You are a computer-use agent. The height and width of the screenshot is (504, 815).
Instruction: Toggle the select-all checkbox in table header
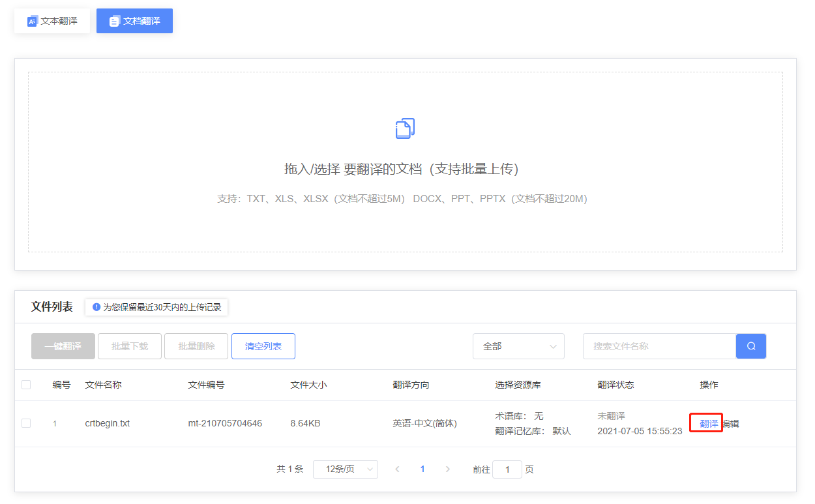(26, 385)
